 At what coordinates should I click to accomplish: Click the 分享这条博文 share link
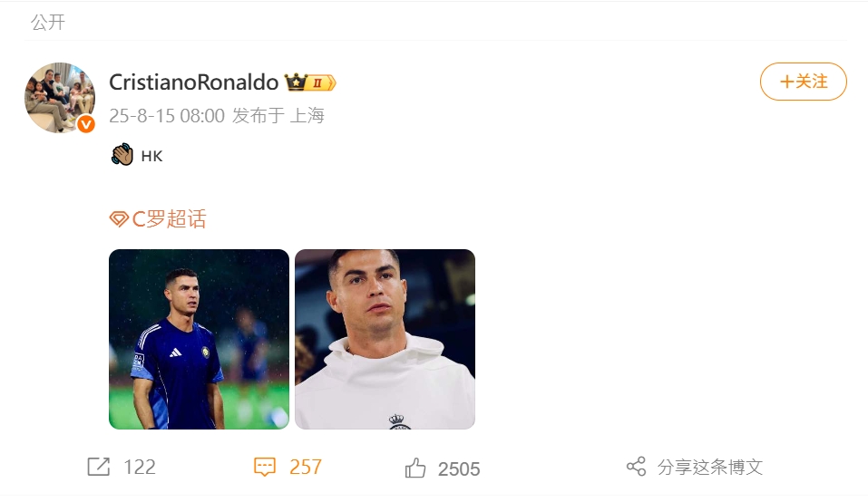710,467
